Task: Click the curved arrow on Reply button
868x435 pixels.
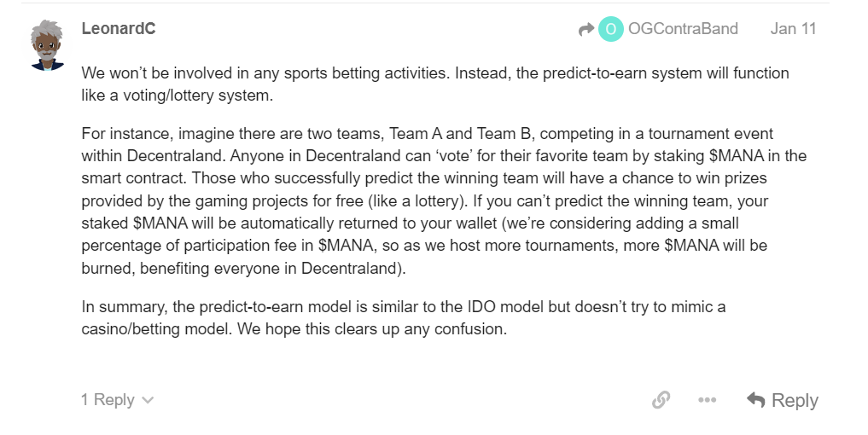Action: coord(755,400)
